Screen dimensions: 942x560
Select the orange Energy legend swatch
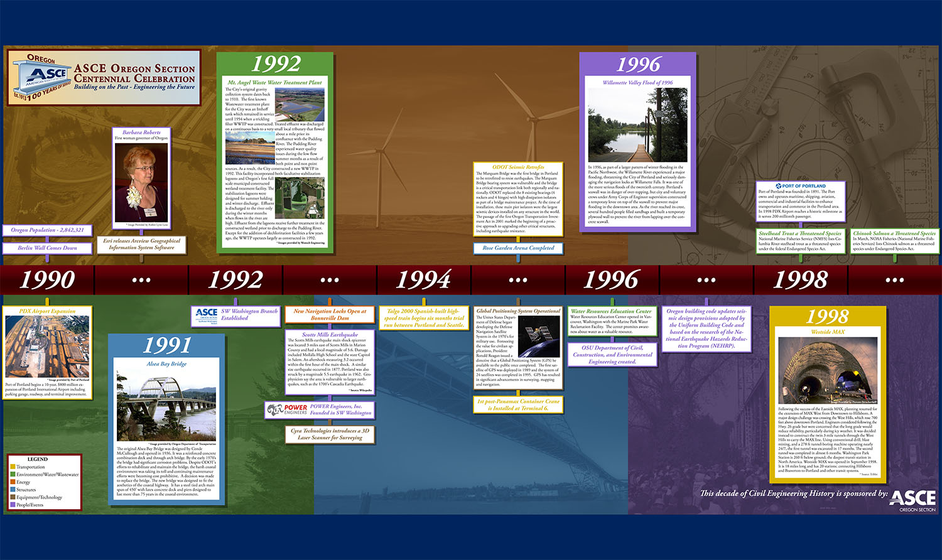13,482
